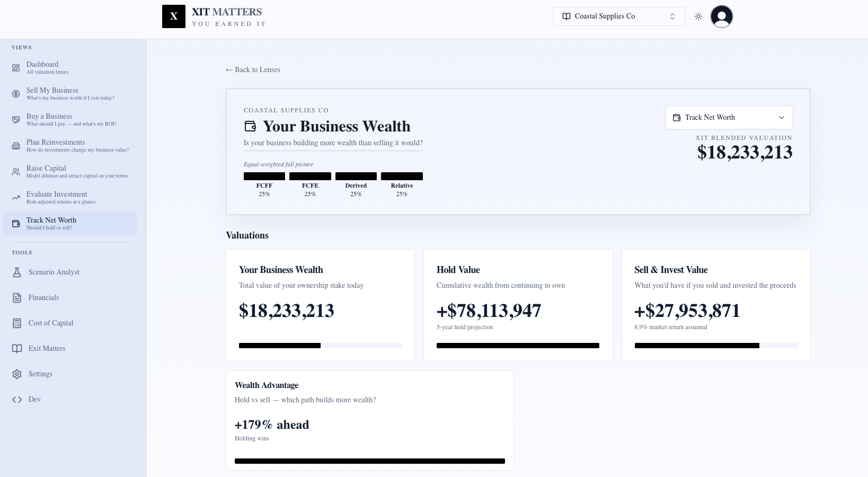The height and width of the screenshot is (477, 868).
Task: Click the Evaluate Investment trend icon
Action: coord(16,198)
